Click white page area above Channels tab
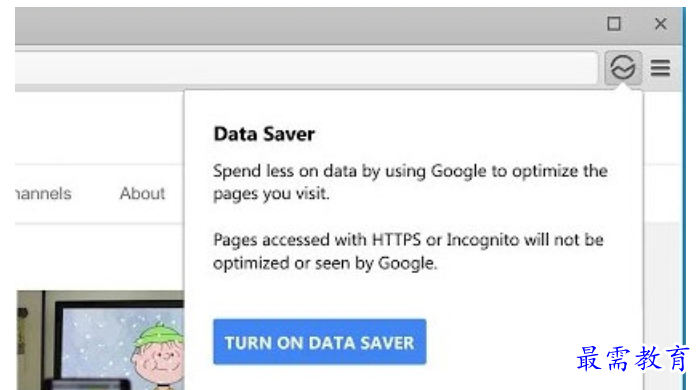The height and width of the screenshot is (390, 698). click(x=98, y=129)
